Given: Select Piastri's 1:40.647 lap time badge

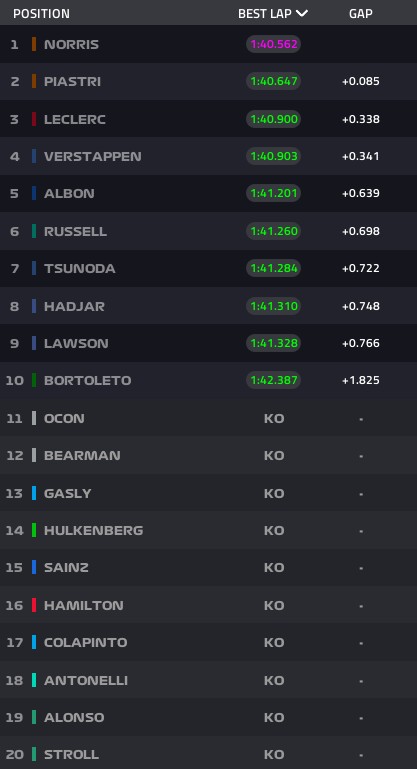Looking at the screenshot, I should pyautogui.click(x=273, y=81).
